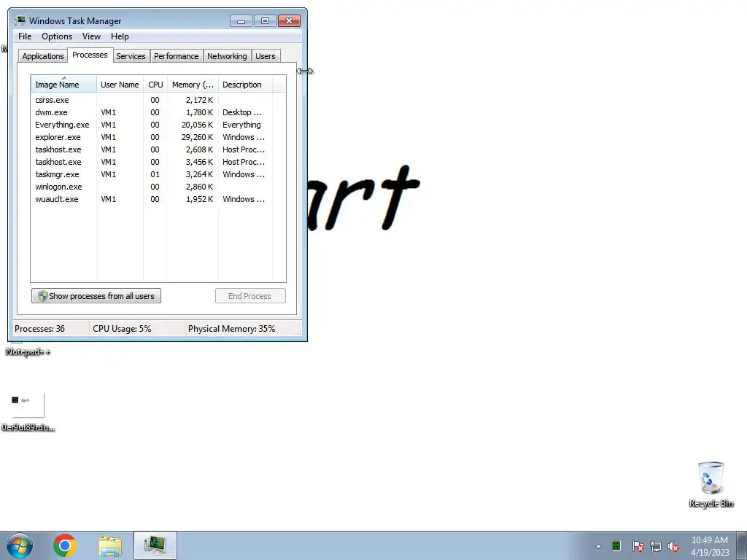The height and width of the screenshot is (560, 747).
Task: Click the green CPU meter tray icon
Action: tap(616, 545)
